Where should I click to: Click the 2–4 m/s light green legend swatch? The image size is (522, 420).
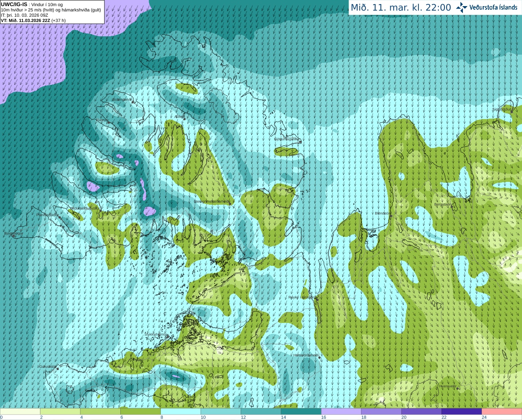[x=60, y=411]
